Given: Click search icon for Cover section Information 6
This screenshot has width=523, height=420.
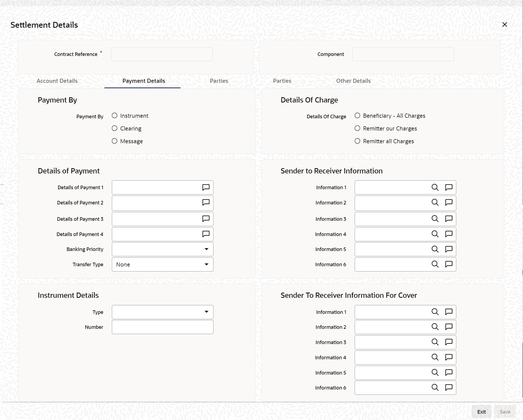Looking at the screenshot, I should 435,388.
